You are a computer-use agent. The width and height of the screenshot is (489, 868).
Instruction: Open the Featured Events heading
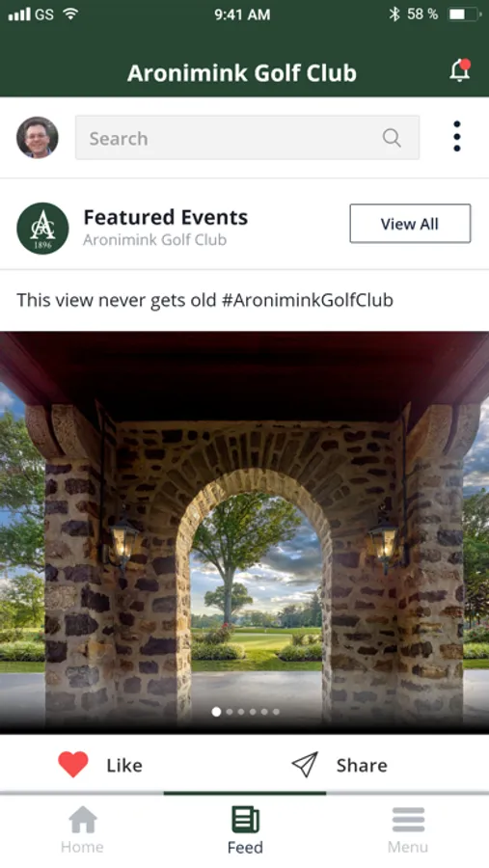166,217
